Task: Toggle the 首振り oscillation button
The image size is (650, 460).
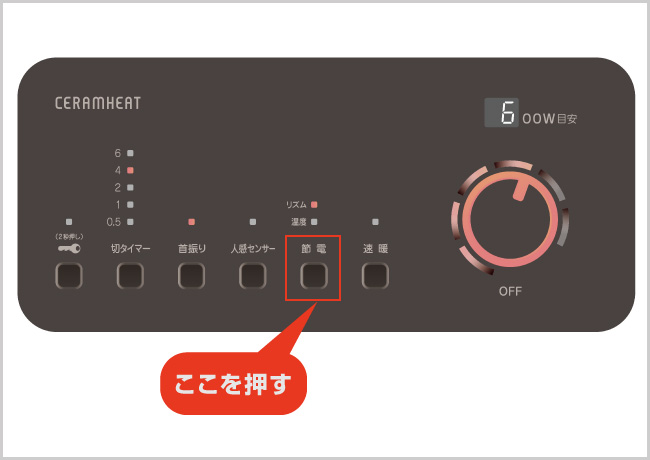Action: [x=192, y=276]
